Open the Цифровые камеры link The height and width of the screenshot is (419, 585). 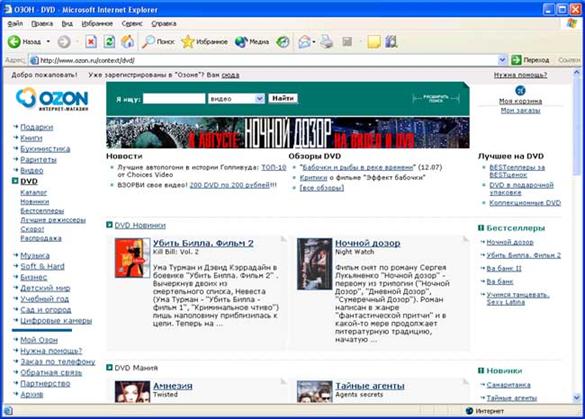56,320
